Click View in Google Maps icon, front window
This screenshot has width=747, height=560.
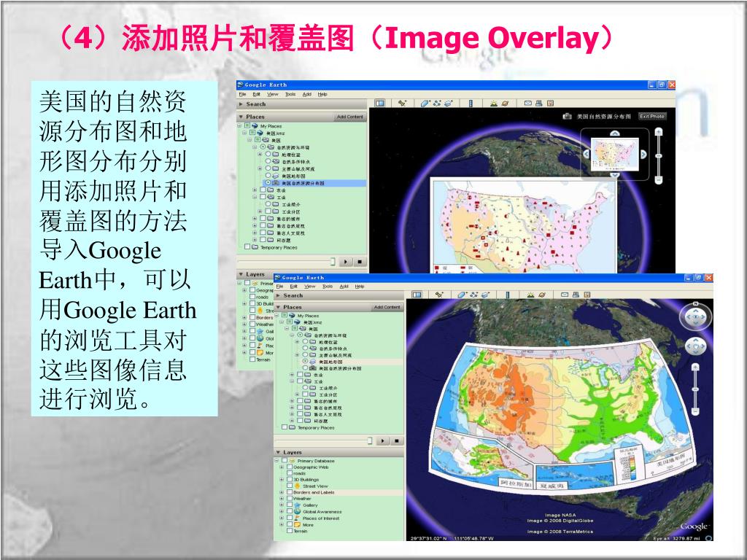[587, 295]
